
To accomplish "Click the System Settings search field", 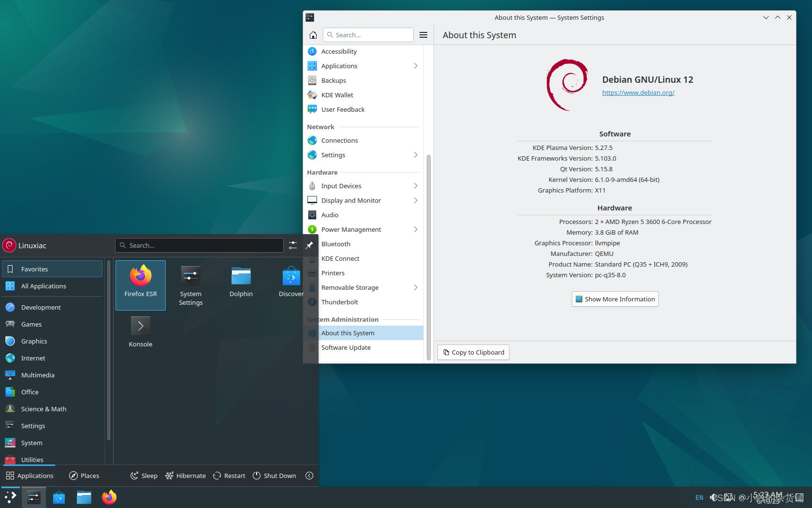I will point(368,35).
